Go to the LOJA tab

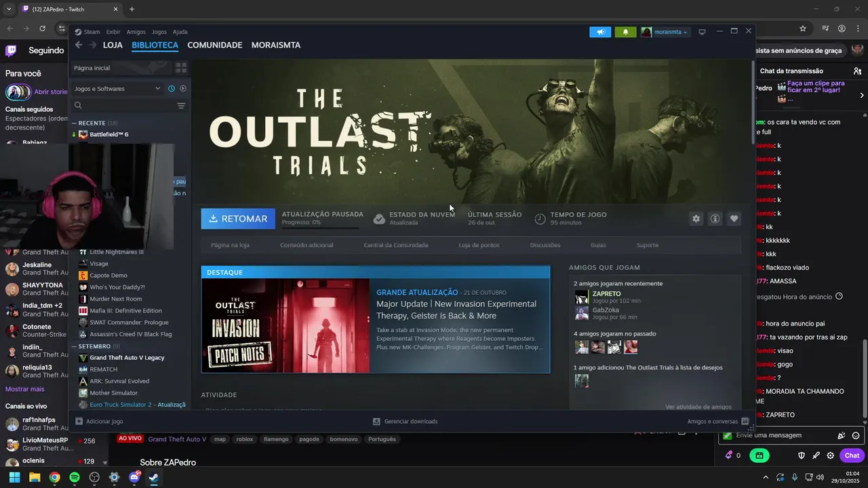(113, 45)
